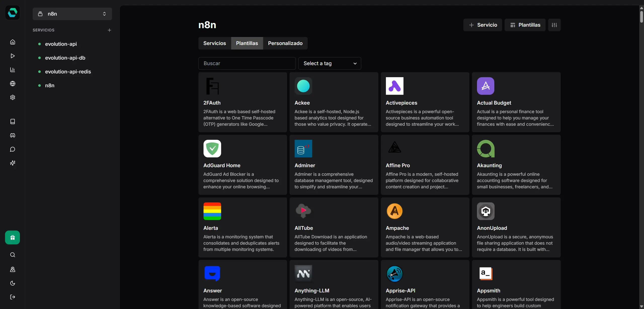644x309 pixels.
Task: Click the user profile icon
Action: pos(13,269)
